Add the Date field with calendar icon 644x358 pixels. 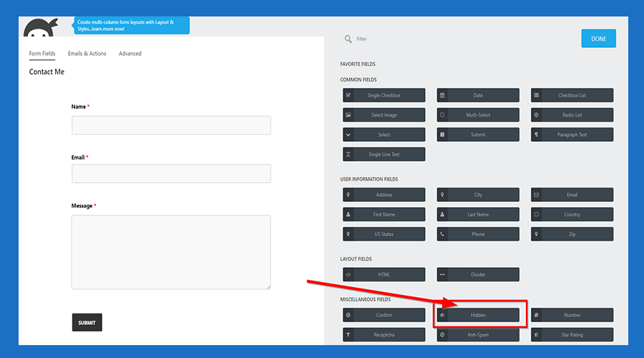click(477, 95)
